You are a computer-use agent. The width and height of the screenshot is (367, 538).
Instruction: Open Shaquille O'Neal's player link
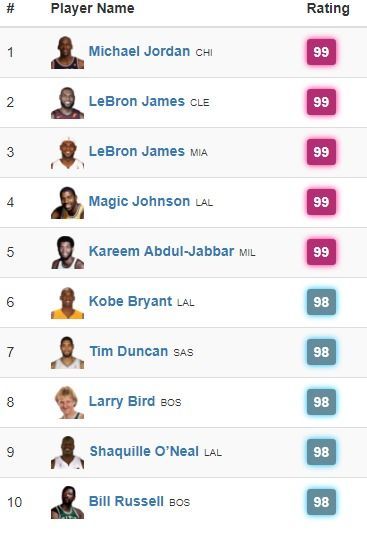pyautogui.click(x=144, y=451)
